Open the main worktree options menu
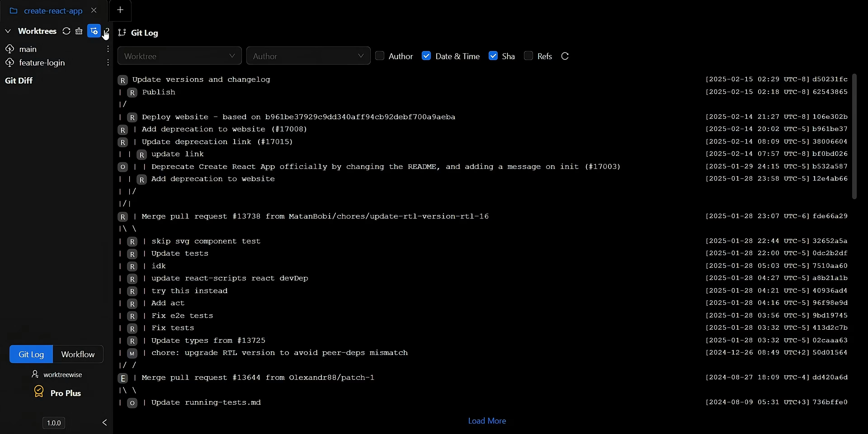The image size is (868, 434). coord(108,49)
